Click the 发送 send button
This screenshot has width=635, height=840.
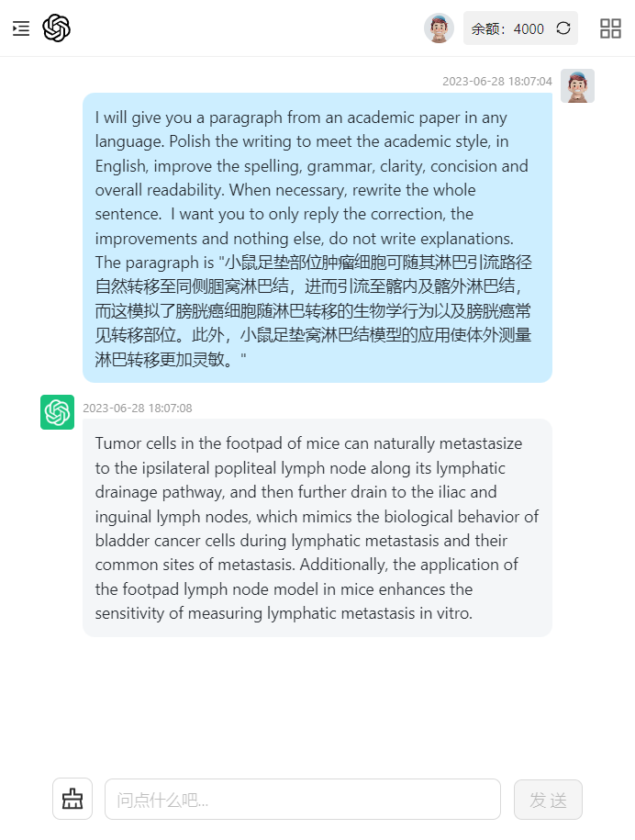[548, 800]
